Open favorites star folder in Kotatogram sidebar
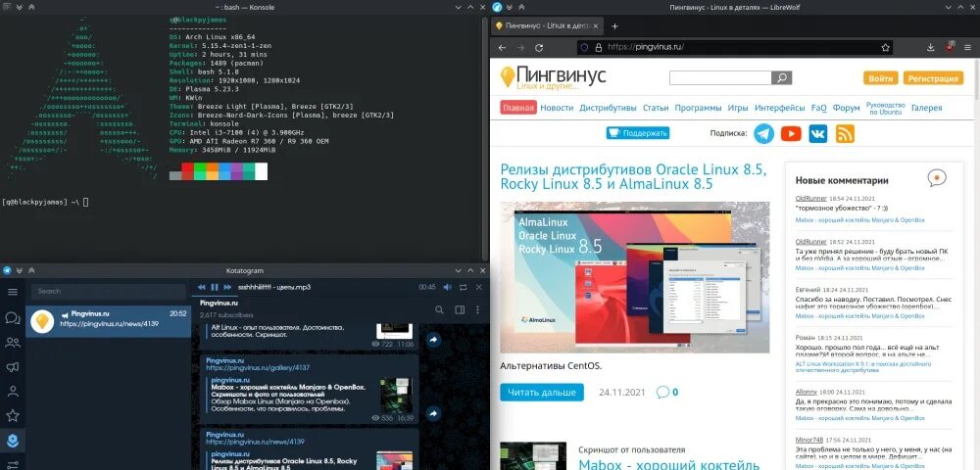Screen dimensions: 980x470 click(x=12, y=416)
